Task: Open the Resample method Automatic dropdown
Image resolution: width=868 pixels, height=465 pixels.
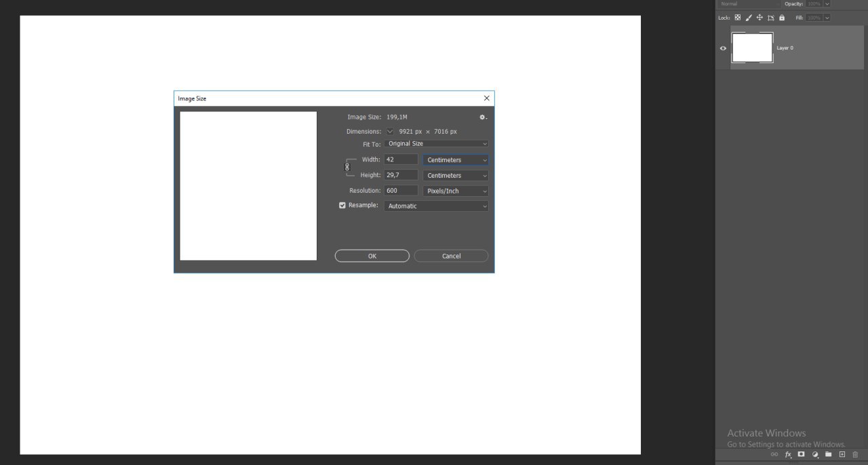Action: click(436, 206)
